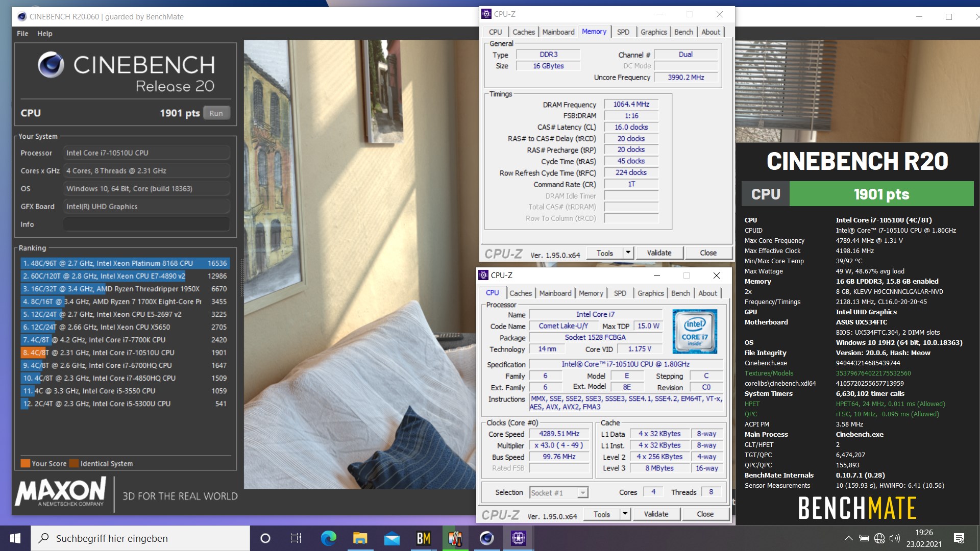
Task: Click the green 1901 pts score bar
Action: [881, 194]
